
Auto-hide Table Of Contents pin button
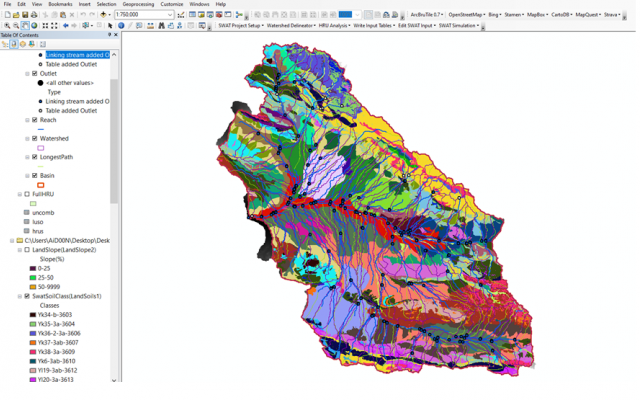109,35
